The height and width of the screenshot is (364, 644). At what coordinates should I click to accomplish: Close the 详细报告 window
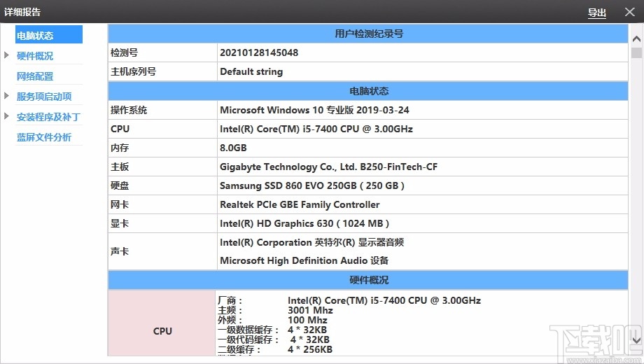coord(629,12)
